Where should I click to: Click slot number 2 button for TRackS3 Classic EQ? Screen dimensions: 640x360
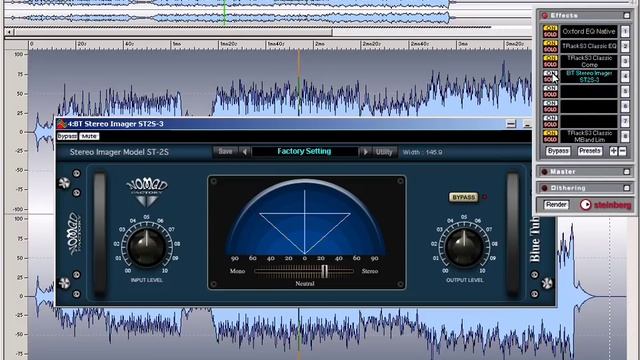point(625,46)
